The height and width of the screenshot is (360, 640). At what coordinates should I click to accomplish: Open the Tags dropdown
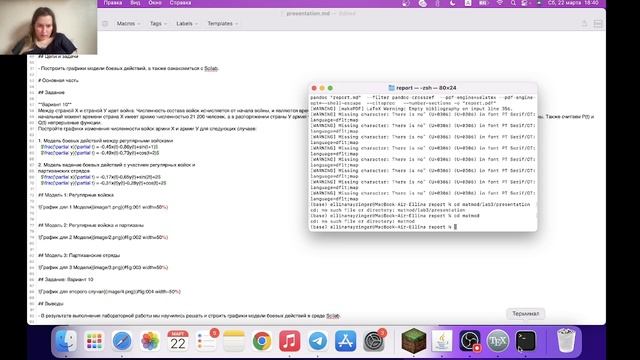coord(158,24)
